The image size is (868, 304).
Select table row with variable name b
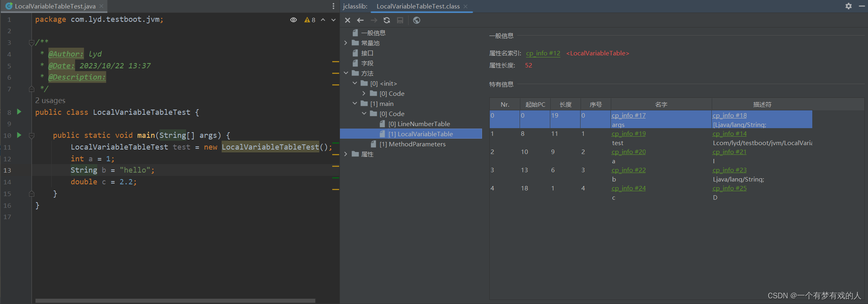point(651,175)
